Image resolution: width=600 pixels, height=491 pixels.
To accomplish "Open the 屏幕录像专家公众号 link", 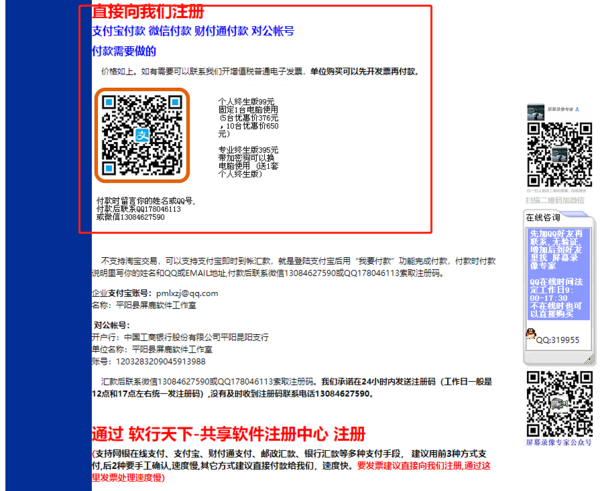I will (x=559, y=442).
